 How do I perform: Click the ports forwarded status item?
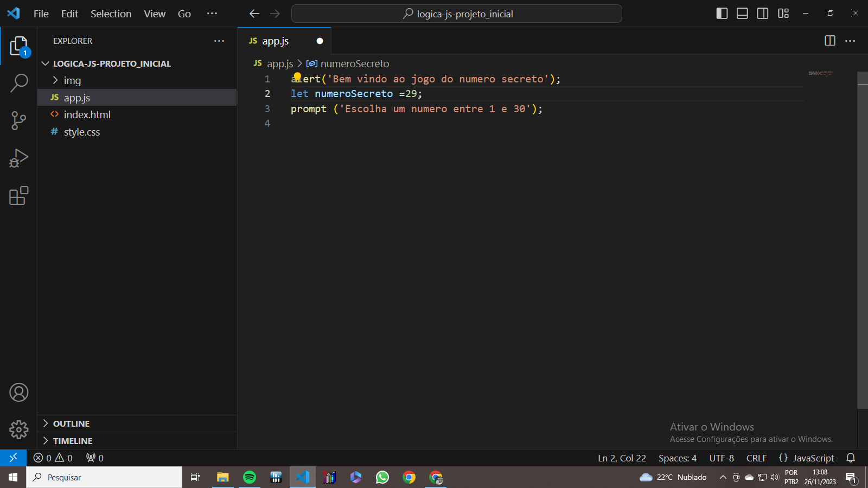pos(95,458)
